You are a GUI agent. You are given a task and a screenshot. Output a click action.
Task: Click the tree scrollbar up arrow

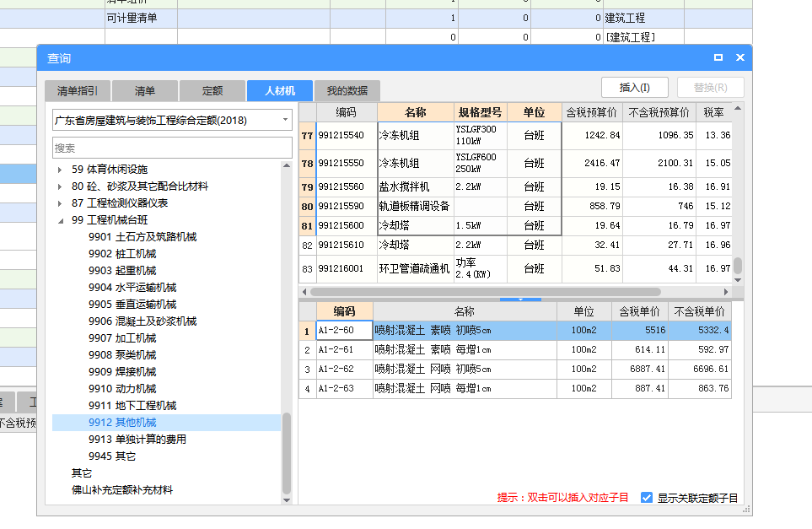(287, 166)
